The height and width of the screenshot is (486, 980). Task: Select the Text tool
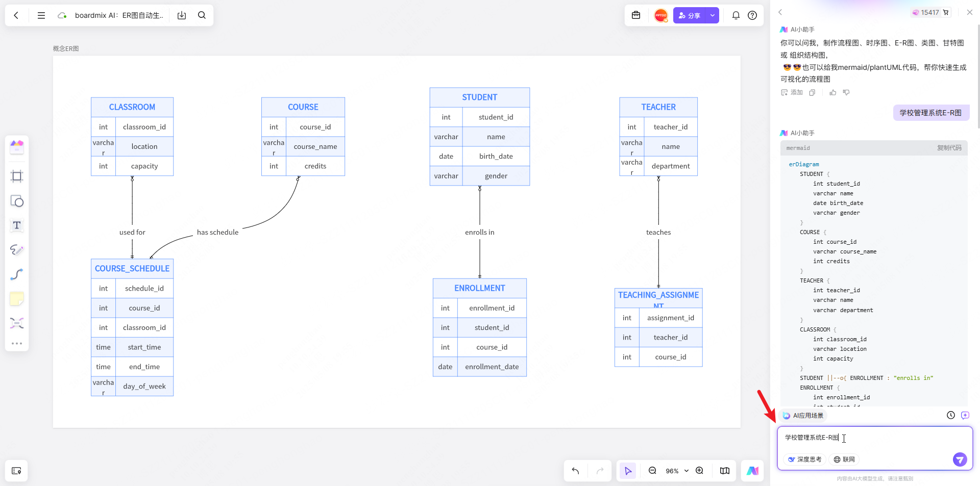17,225
